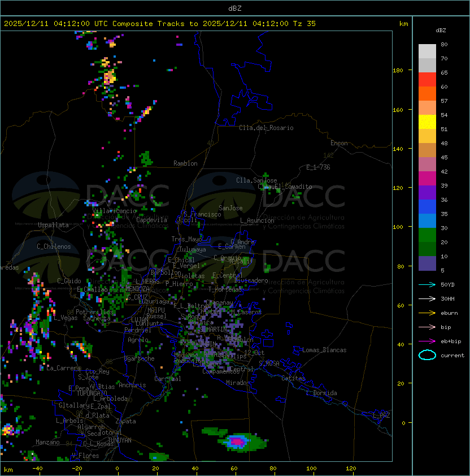Select the green 20-30 dBZ legend swatch
470x476 pixels.
(x=427, y=235)
